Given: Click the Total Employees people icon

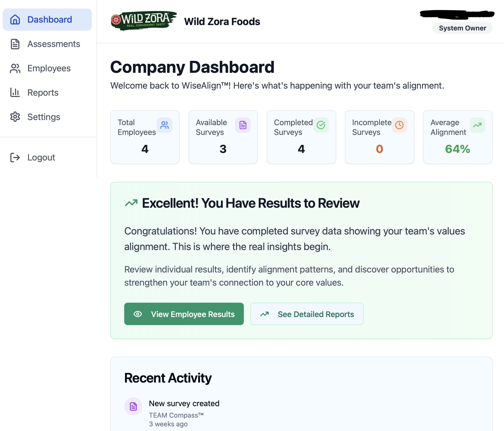Looking at the screenshot, I should pyautogui.click(x=164, y=125).
